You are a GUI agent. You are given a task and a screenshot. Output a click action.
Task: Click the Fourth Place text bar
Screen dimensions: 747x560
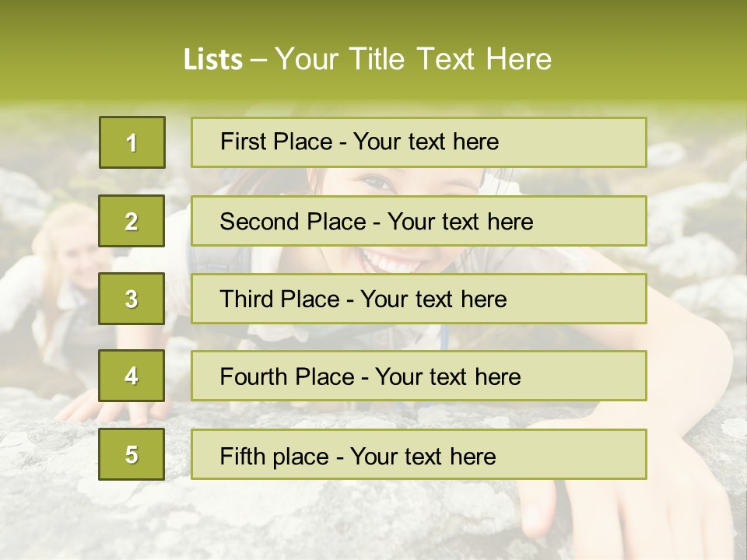point(419,376)
